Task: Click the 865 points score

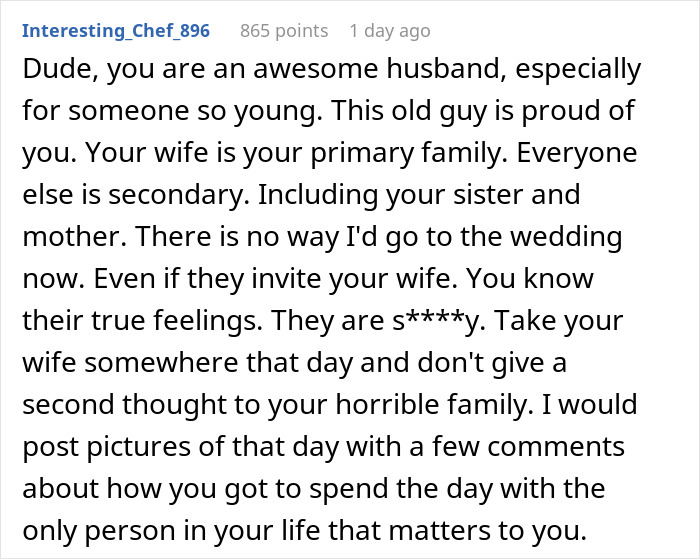Action: (x=284, y=30)
